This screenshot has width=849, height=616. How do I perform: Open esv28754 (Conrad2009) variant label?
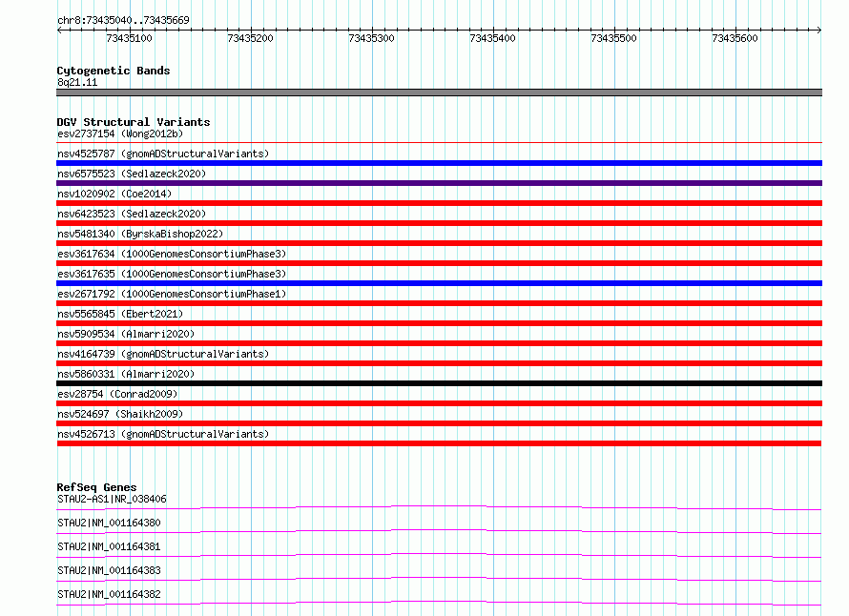117,394
